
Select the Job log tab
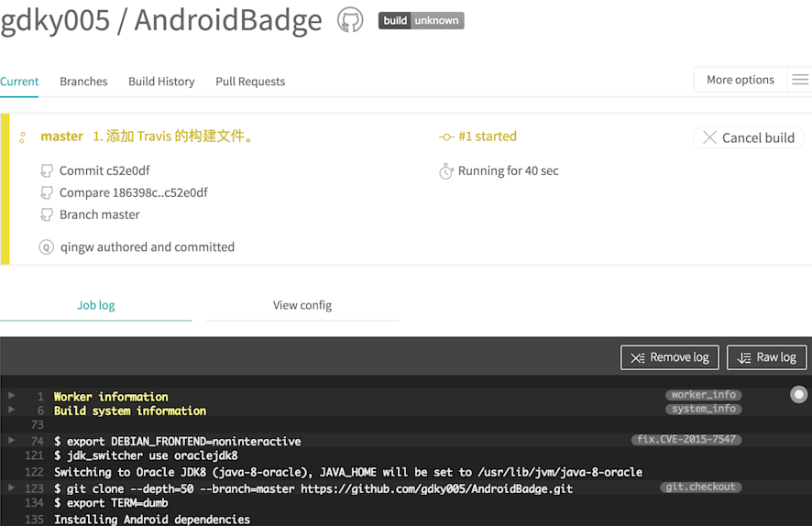(96, 305)
